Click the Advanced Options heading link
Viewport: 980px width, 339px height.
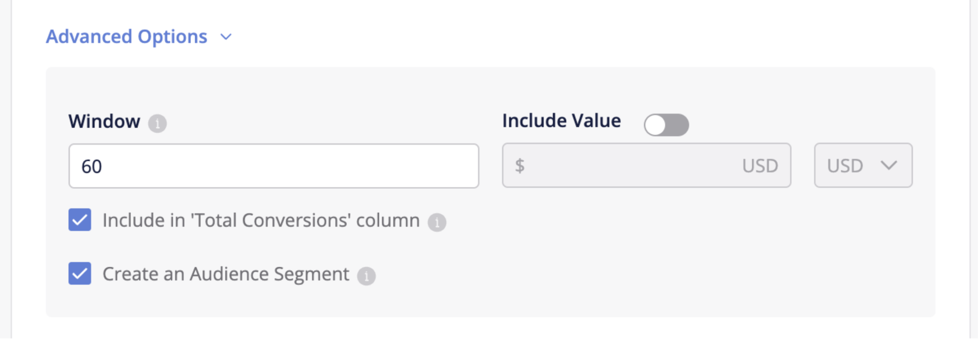click(x=126, y=36)
